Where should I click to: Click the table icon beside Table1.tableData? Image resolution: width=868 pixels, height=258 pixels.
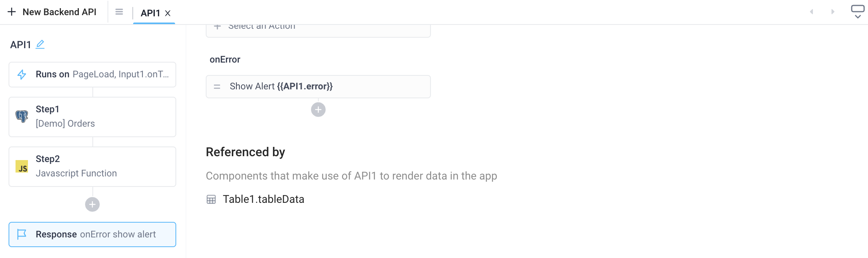point(211,199)
